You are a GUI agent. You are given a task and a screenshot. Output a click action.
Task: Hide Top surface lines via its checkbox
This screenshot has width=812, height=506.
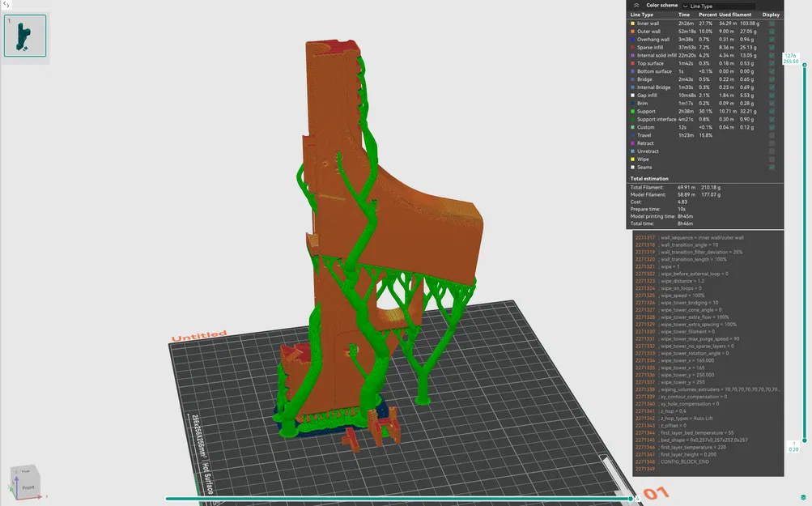[x=772, y=63]
